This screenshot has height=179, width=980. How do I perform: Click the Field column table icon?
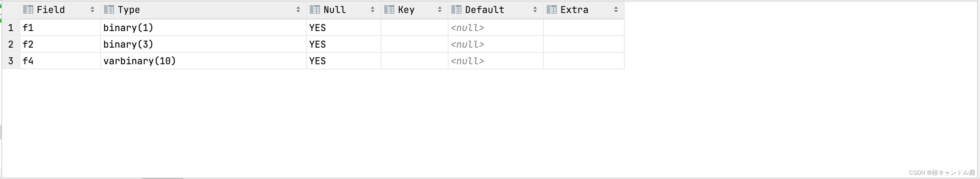click(28, 9)
